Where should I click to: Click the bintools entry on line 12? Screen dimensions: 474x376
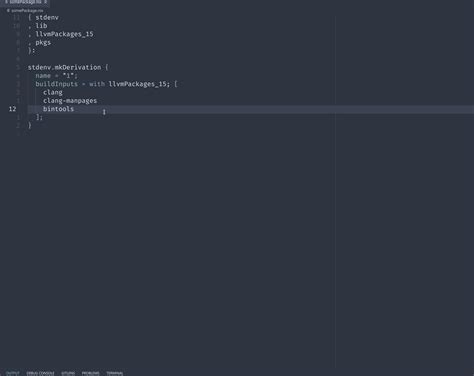pyautogui.click(x=58, y=109)
